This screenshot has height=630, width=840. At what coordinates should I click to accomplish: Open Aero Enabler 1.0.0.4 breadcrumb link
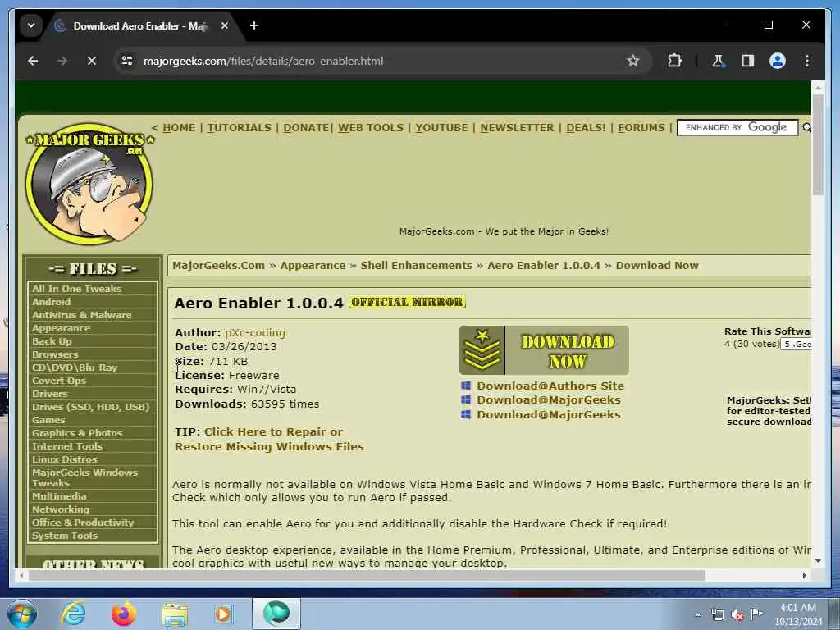coord(544,266)
